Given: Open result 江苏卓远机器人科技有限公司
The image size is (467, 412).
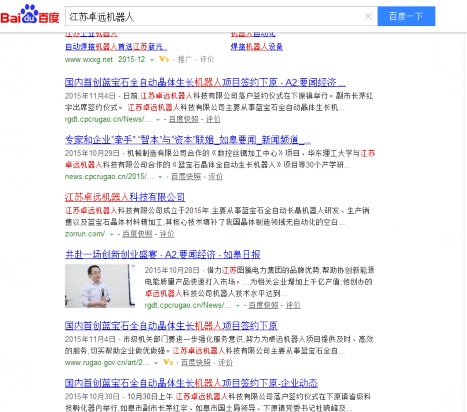Looking at the screenshot, I should [x=125, y=197].
